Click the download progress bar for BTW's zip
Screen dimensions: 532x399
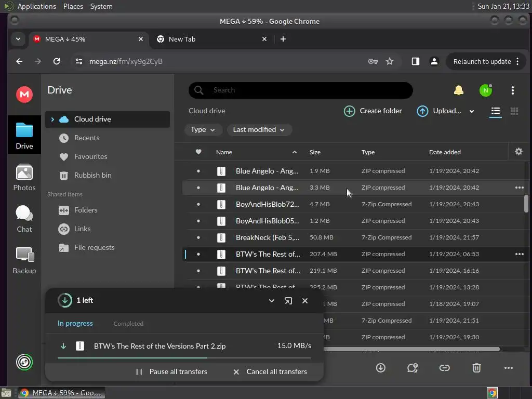coord(184,357)
